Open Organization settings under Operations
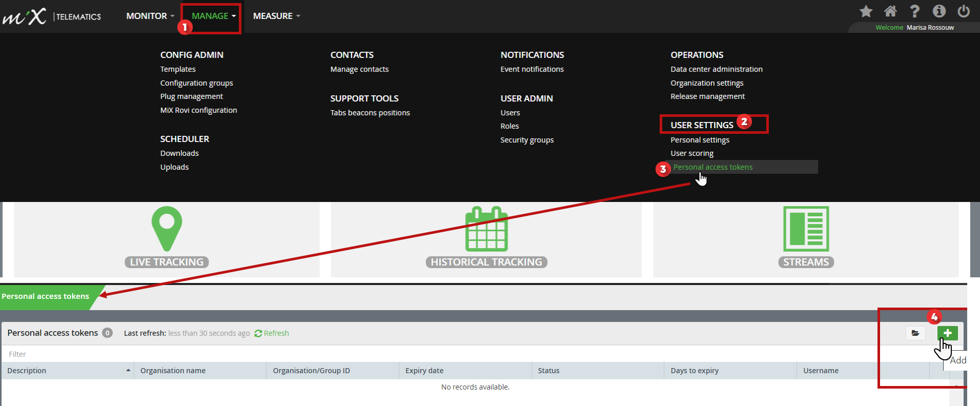980x406 pixels. [707, 83]
